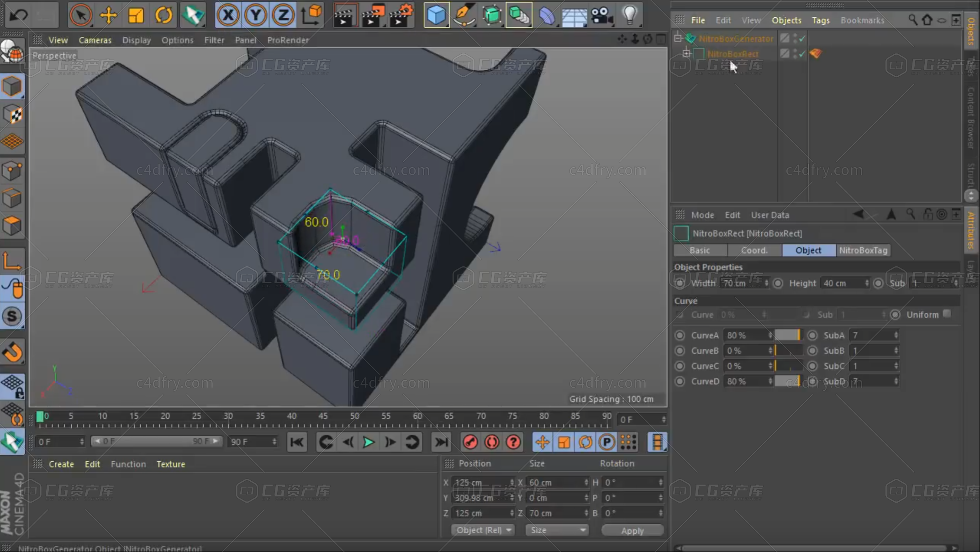The width and height of the screenshot is (980, 552).
Task: Open Object Manager Tags menu
Action: 821,20
